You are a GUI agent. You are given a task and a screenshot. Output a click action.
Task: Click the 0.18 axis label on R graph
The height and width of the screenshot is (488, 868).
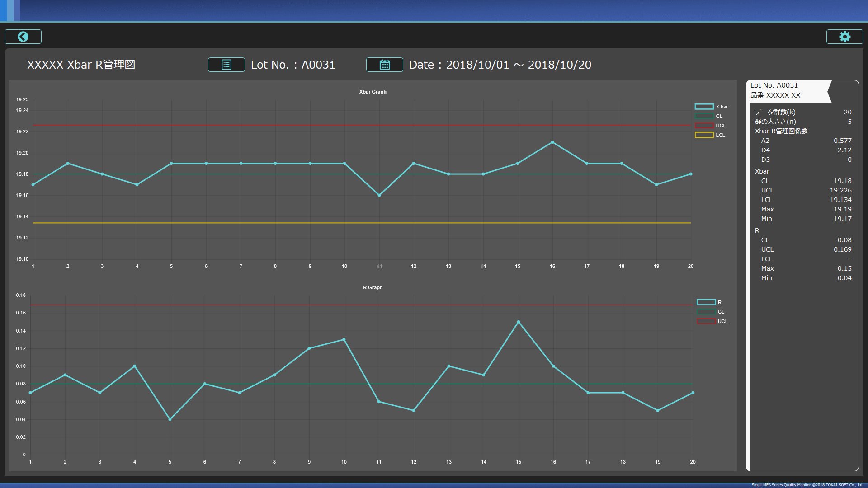21,295
